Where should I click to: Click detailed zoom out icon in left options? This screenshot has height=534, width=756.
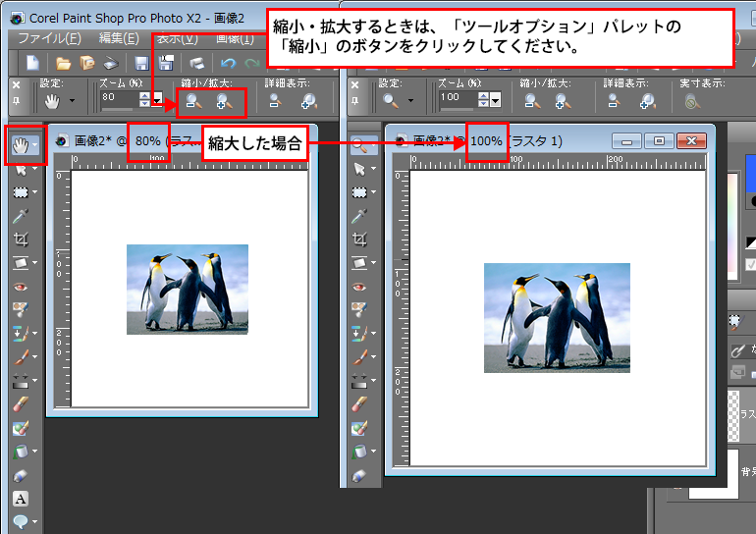275,101
